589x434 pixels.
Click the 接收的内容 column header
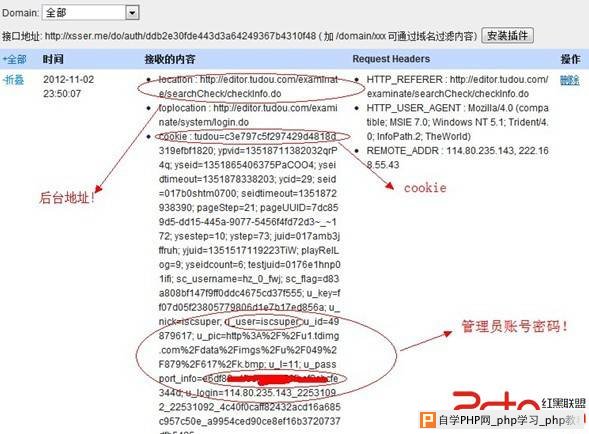click(170, 59)
